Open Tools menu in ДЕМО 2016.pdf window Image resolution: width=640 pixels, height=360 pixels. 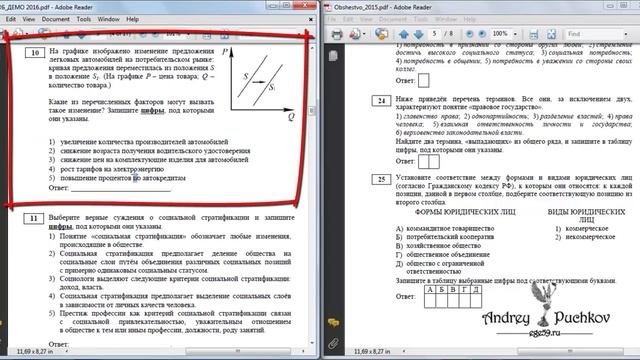[x=84, y=19]
